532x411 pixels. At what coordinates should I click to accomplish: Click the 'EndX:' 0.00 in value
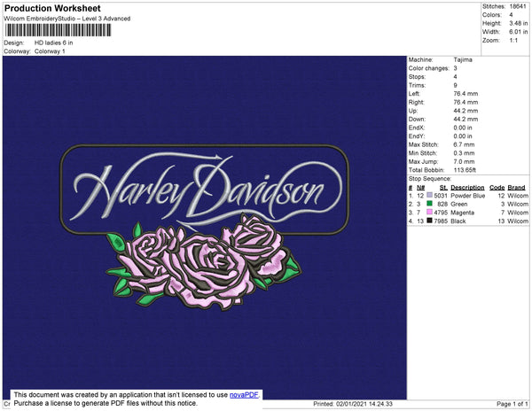[463, 128]
